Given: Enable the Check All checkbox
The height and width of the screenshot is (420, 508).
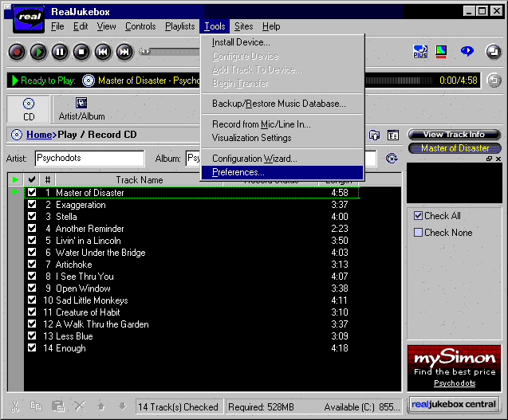Looking at the screenshot, I should point(418,216).
